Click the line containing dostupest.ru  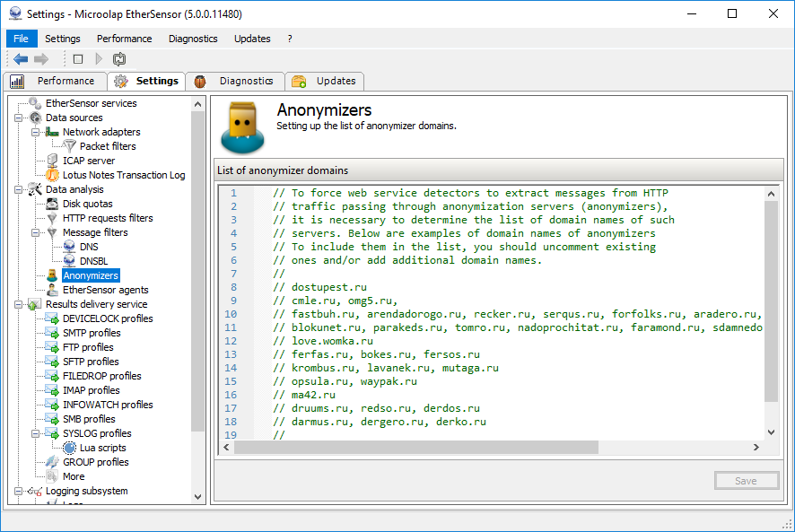click(x=319, y=287)
